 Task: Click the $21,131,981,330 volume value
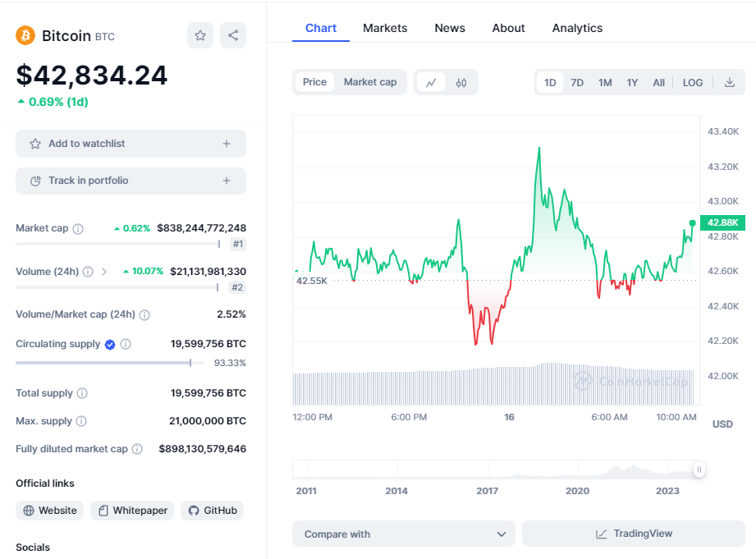point(208,272)
